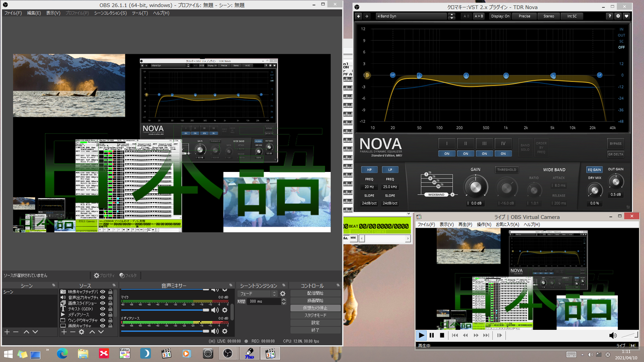Screen dimensions: 644x362
Task: Open ツール(T) menu in OBS
Action: [140, 13]
